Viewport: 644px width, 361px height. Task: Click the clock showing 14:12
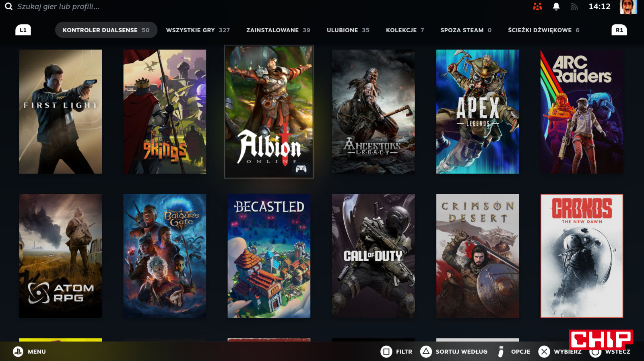click(599, 6)
